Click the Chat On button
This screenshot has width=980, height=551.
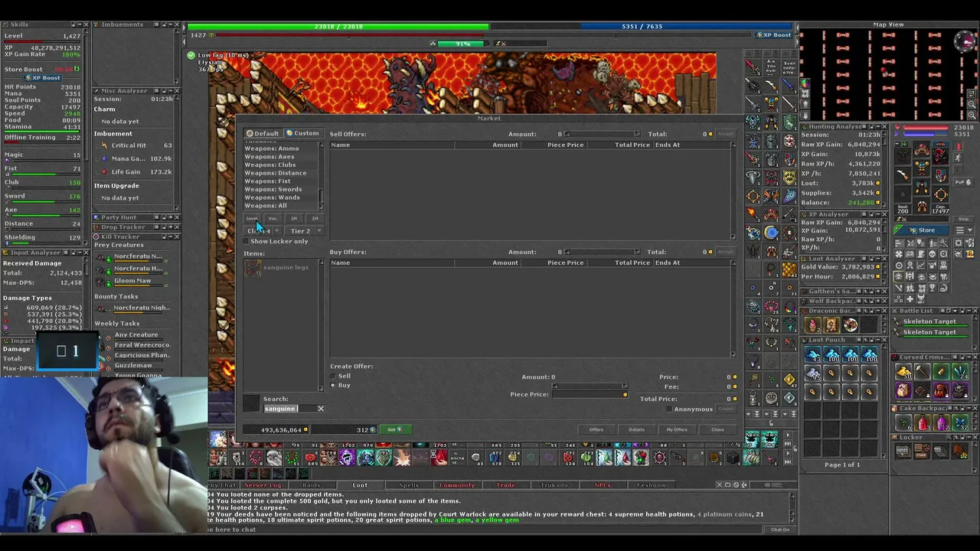coord(780,530)
